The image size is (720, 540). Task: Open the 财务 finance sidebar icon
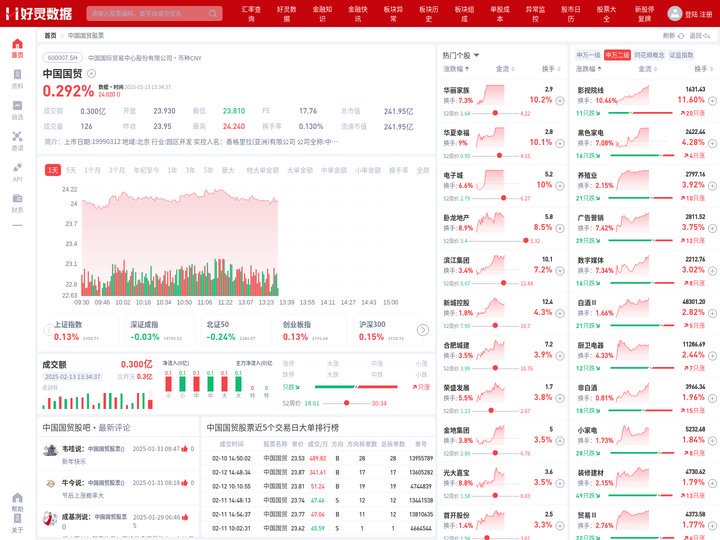click(x=17, y=203)
